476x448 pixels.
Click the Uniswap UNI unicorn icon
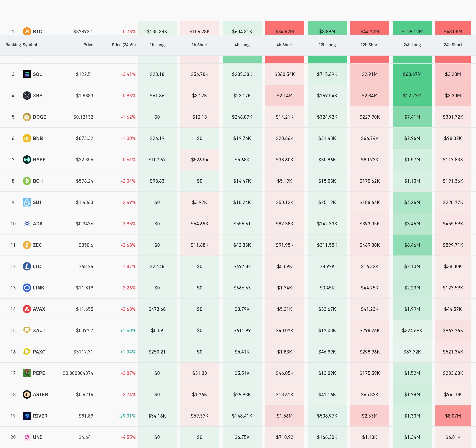pos(27,437)
